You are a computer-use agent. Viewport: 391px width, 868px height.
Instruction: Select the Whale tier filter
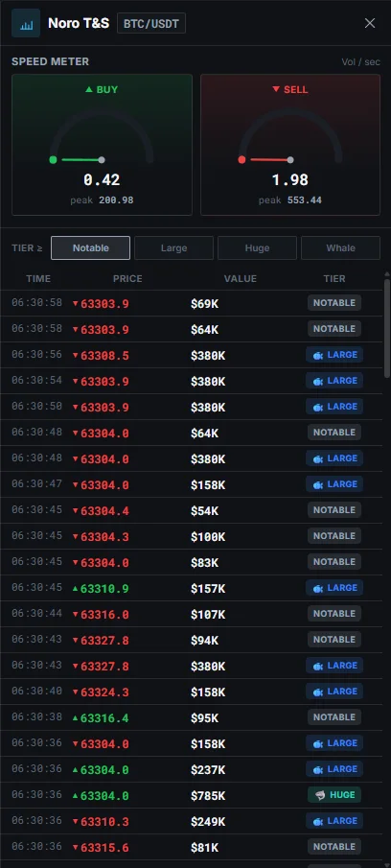click(340, 248)
